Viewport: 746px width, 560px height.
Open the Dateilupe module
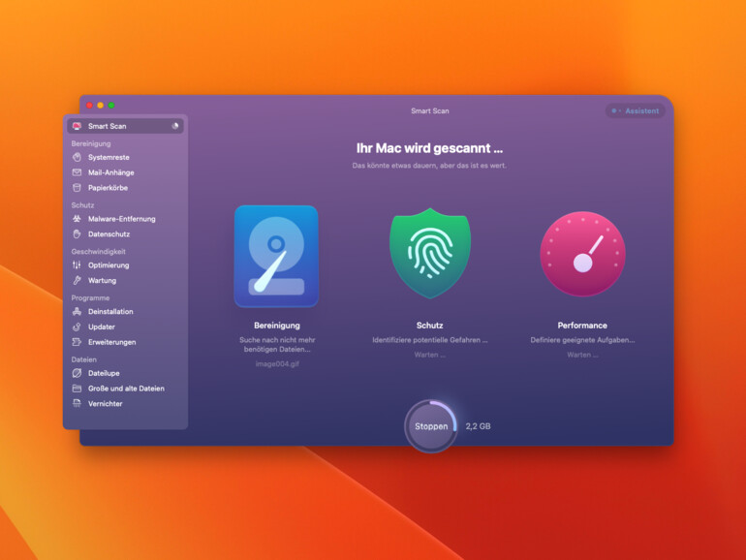coord(126,373)
